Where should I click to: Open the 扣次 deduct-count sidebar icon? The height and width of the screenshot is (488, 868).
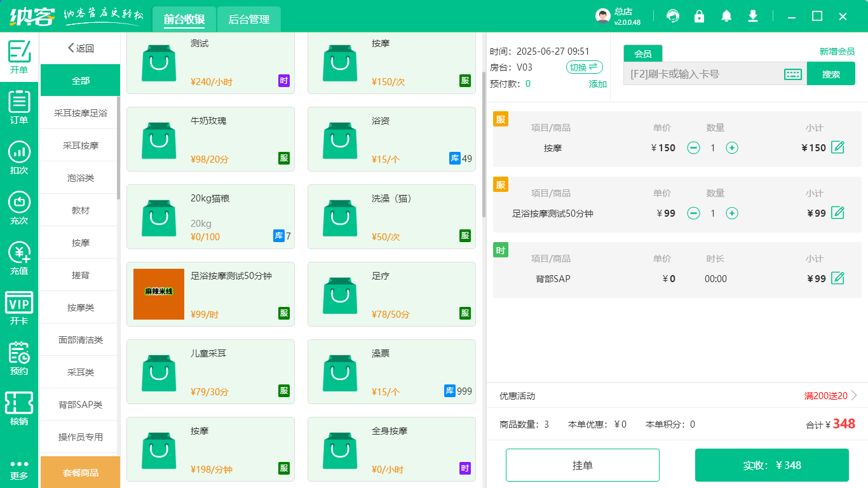click(x=19, y=158)
